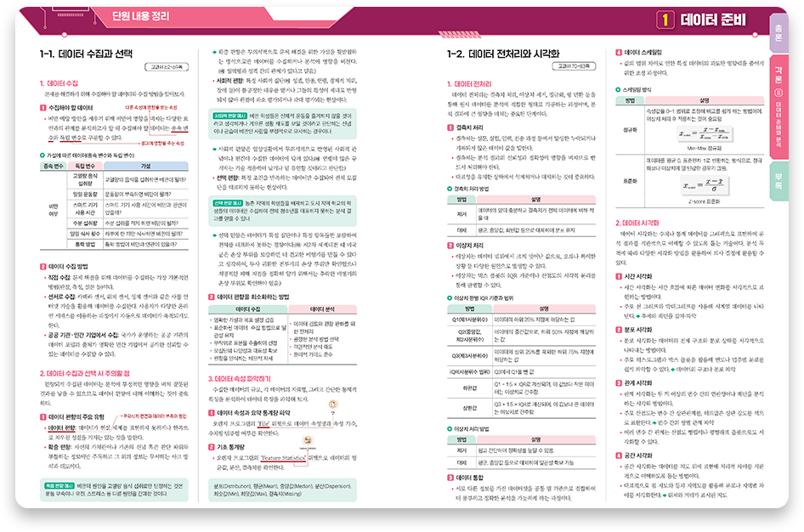Image resolution: width=804 pixels, height=532 pixels.
Task: Click the '통학 방법' table cell
Action: coord(85,245)
